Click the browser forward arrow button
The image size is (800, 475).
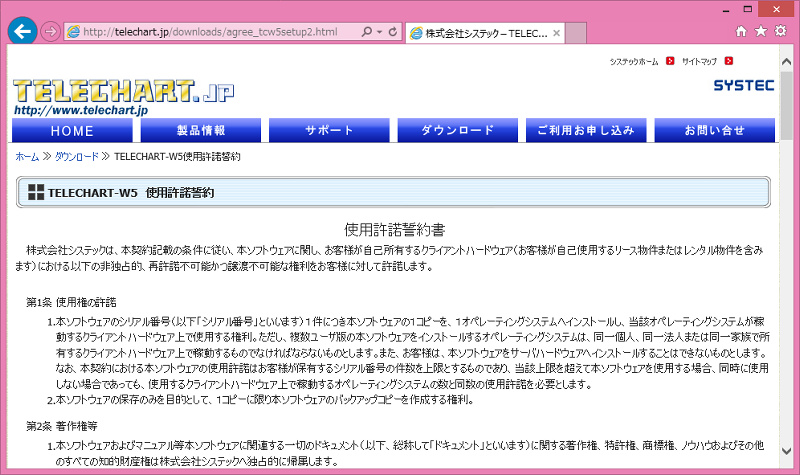(50, 32)
